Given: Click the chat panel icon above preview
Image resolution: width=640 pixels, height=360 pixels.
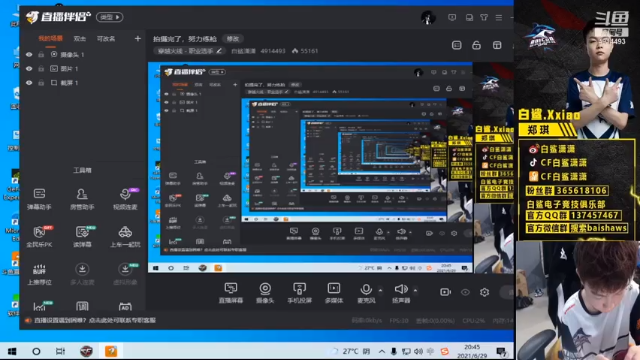Looking at the screenshot, I should point(457,45).
